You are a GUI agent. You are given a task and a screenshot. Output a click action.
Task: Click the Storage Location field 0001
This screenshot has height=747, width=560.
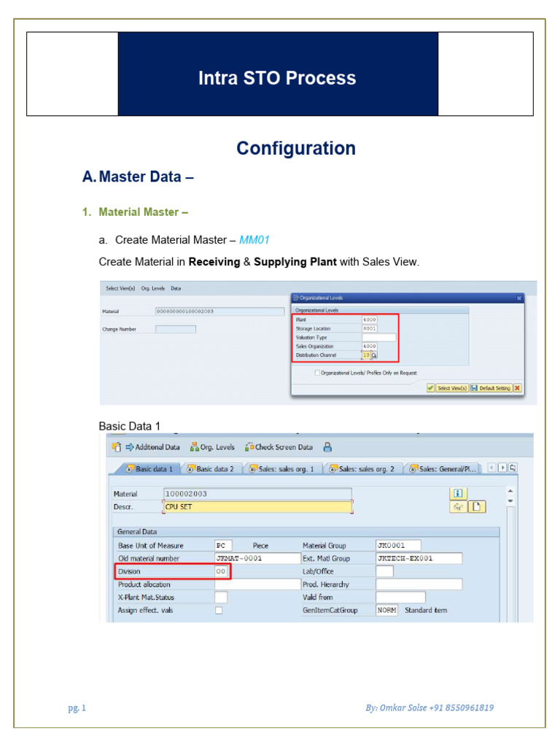pos(370,328)
